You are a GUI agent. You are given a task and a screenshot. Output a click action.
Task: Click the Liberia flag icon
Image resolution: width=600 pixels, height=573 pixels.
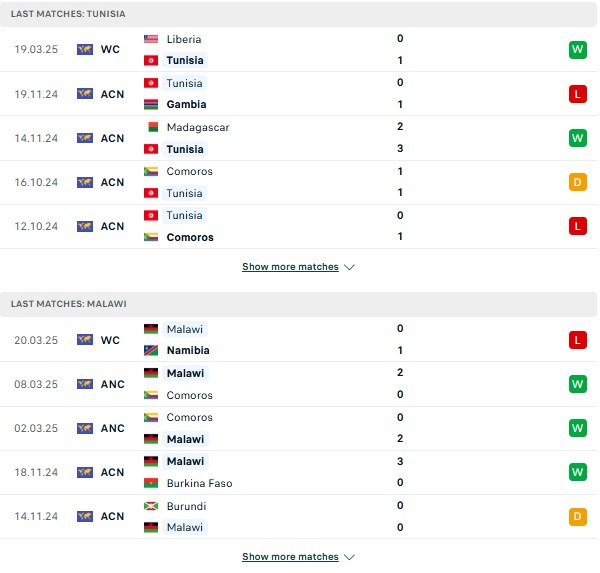151,39
